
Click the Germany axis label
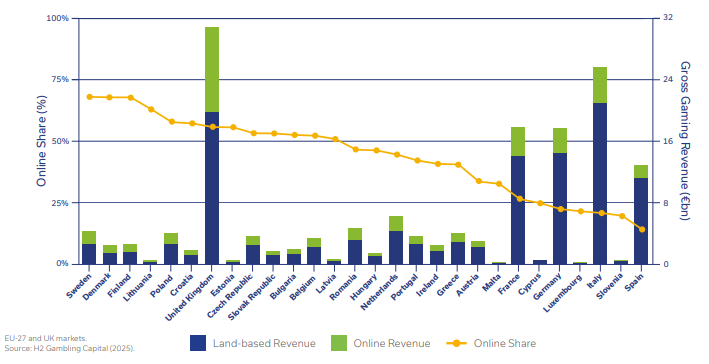(548, 286)
